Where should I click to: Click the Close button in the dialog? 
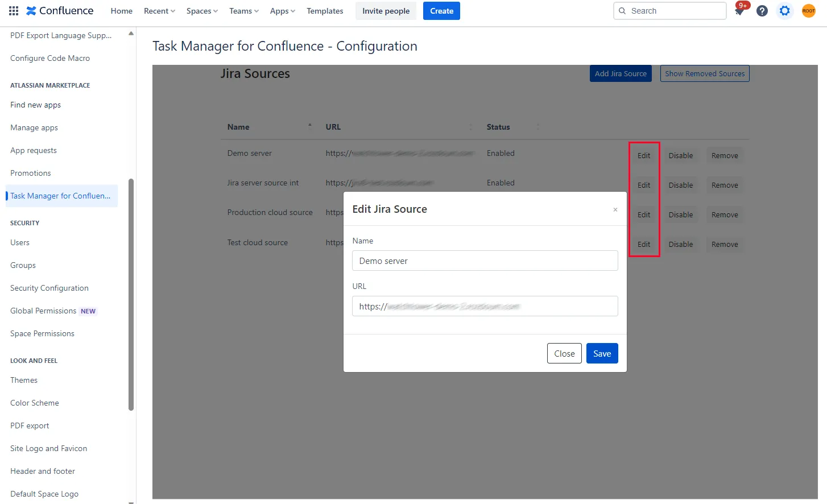(564, 353)
